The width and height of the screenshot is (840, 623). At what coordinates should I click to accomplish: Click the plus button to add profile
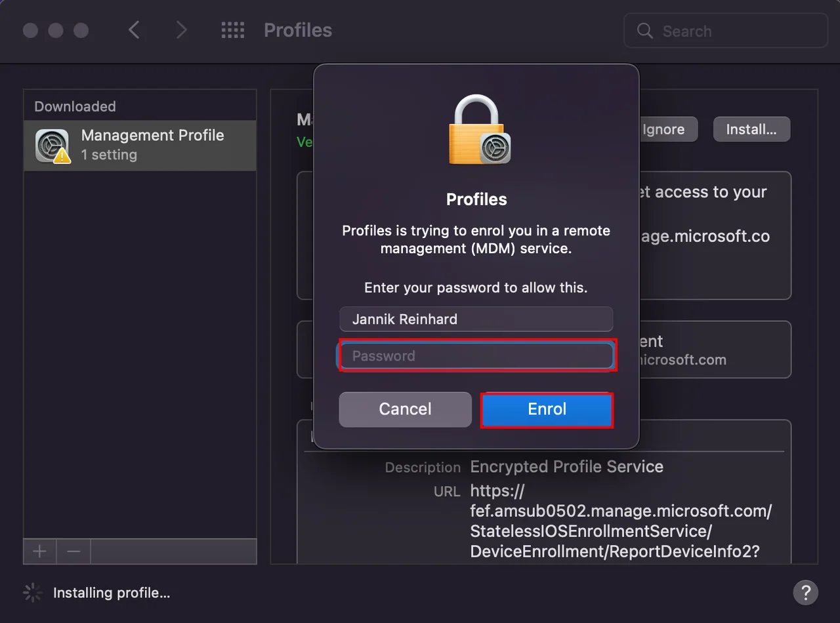[40, 552]
